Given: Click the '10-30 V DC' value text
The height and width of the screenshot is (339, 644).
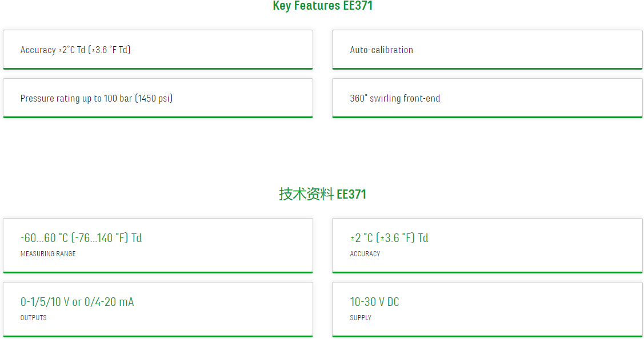Looking at the screenshot, I should (375, 302).
